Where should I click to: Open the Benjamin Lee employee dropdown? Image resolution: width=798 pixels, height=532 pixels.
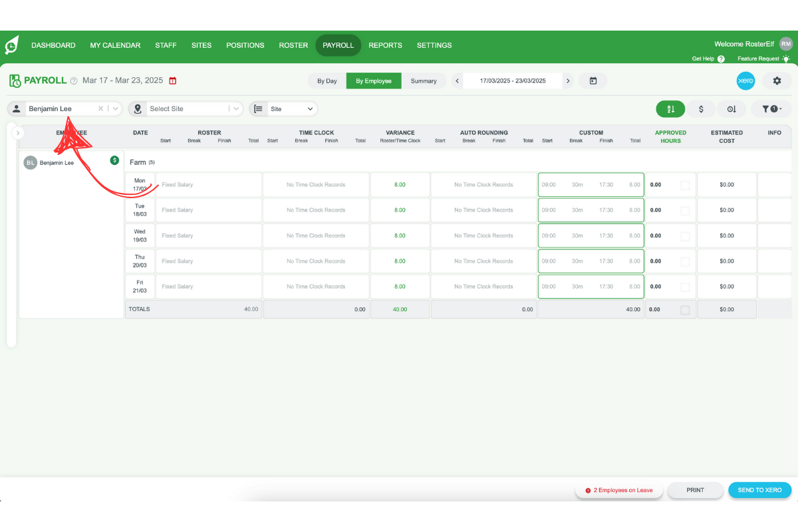(114, 108)
